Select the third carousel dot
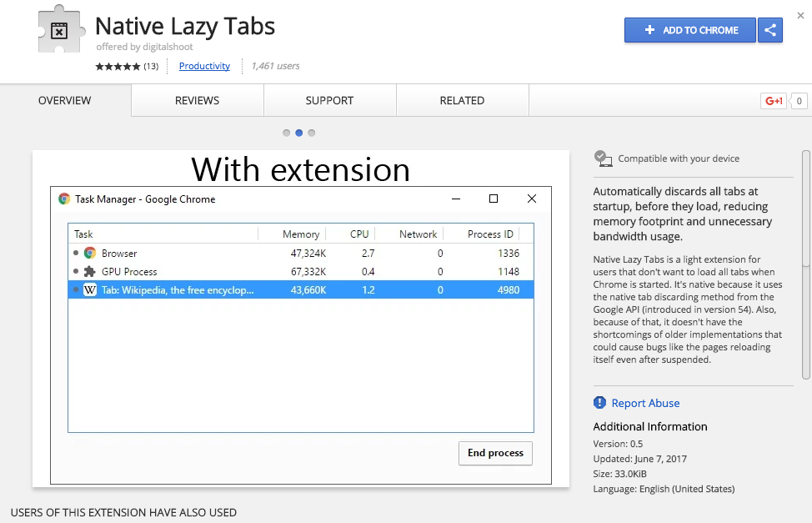812x523 pixels. coord(312,133)
